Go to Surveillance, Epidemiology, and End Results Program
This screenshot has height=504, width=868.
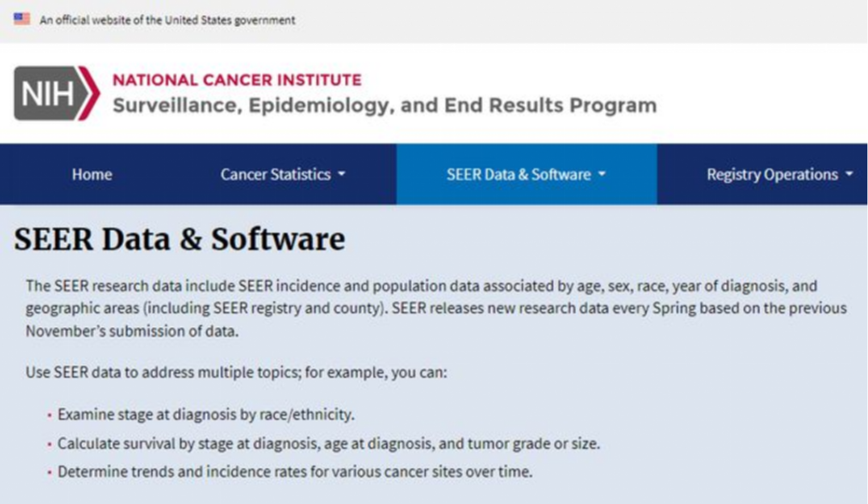[x=384, y=105]
